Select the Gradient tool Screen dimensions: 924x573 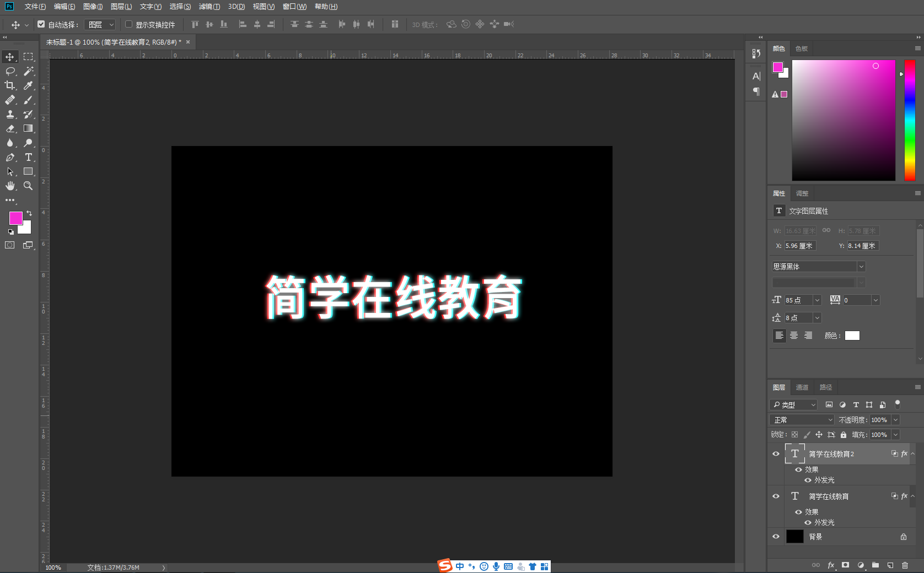pos(28,128)
